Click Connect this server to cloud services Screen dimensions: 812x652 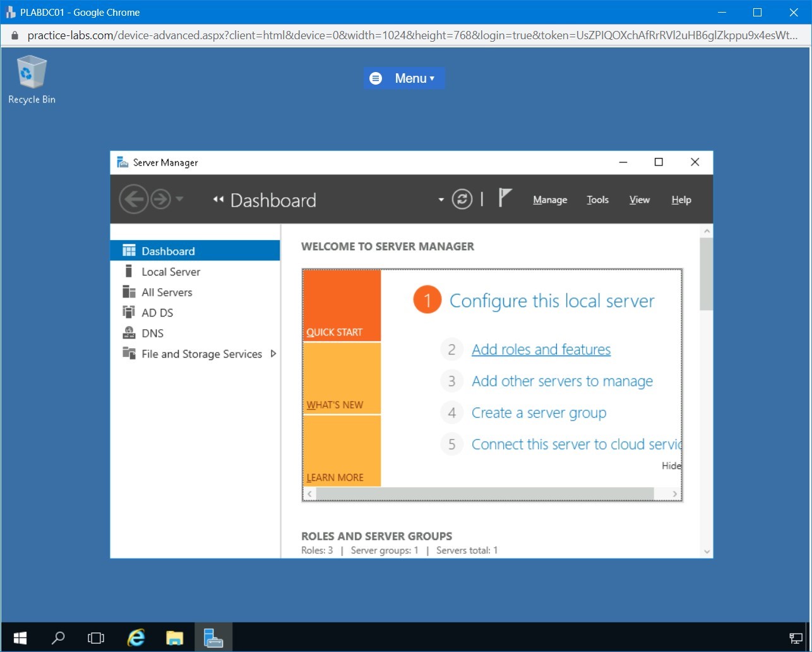click(576, 444)
